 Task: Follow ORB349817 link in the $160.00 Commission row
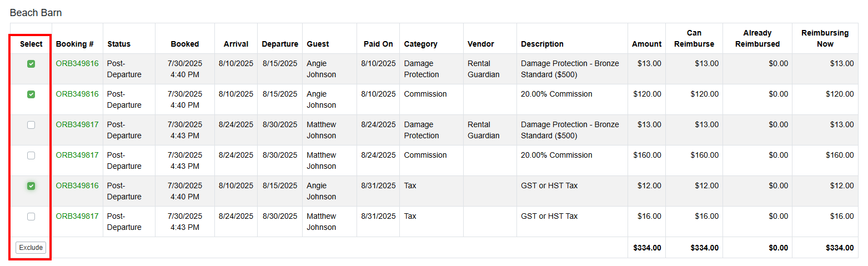click(77, 155)
